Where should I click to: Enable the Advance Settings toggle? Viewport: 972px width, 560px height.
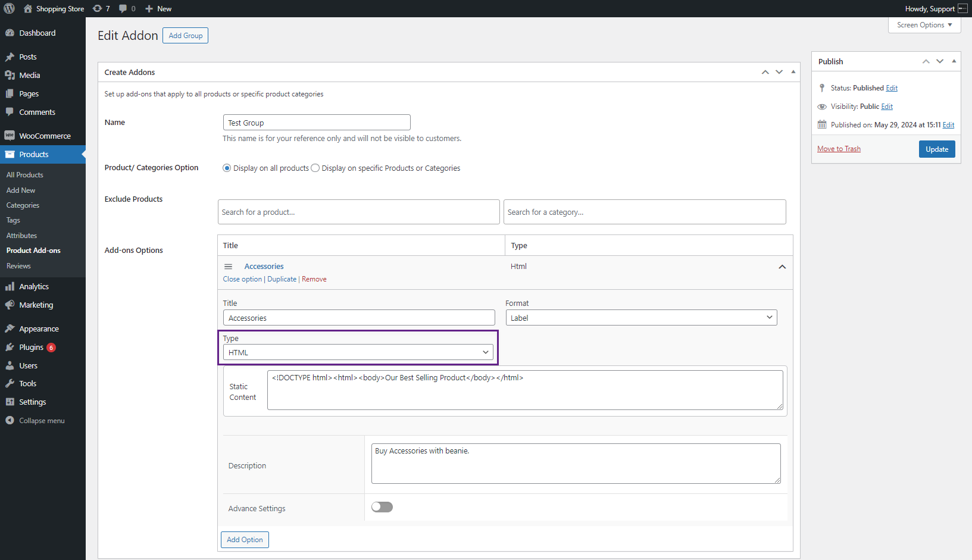pos(382,507)
